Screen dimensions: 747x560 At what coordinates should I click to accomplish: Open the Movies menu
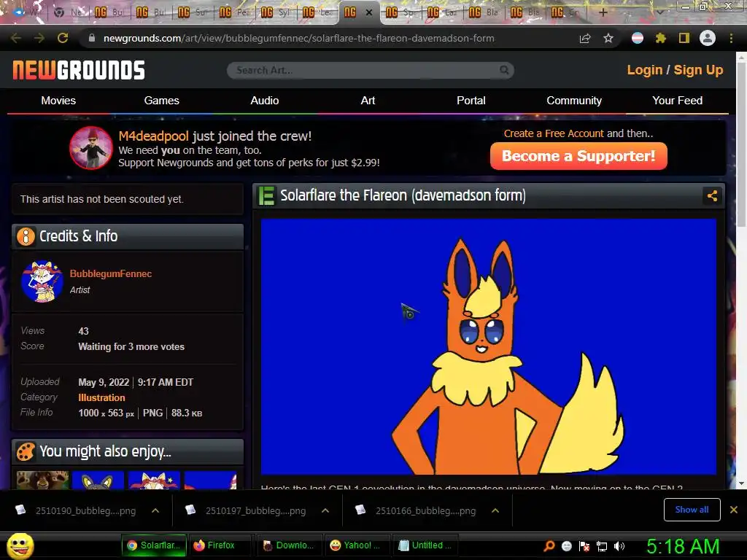[58, 101]
